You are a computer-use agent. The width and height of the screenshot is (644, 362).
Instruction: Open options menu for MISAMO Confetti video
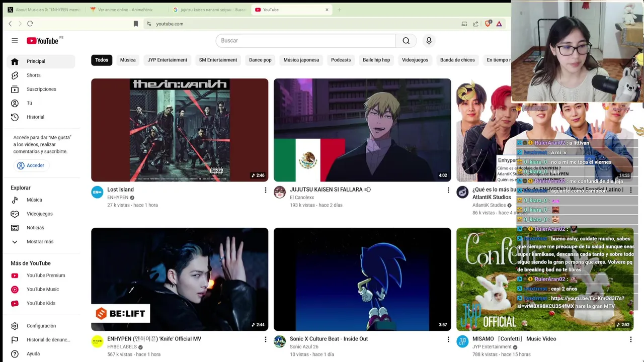click(631, 339)
